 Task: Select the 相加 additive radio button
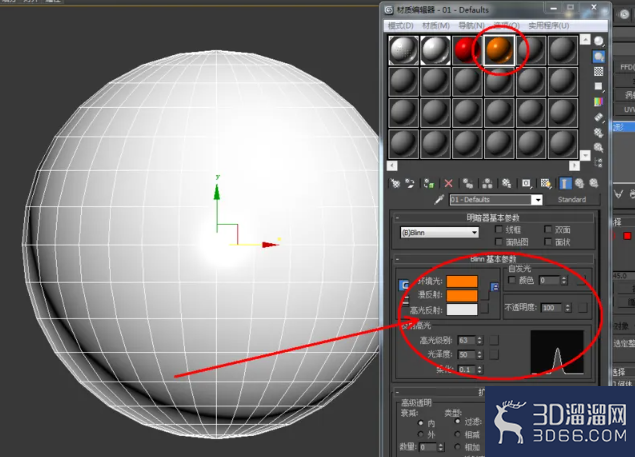click(458, 447)
